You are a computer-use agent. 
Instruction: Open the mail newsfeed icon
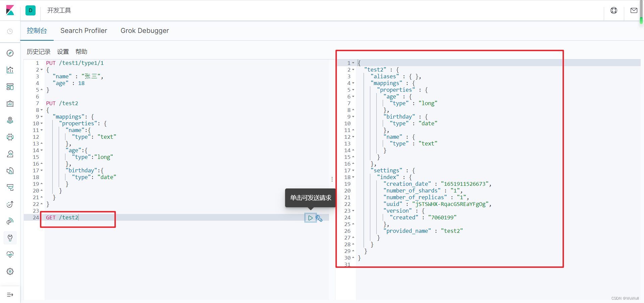(634, 10)
